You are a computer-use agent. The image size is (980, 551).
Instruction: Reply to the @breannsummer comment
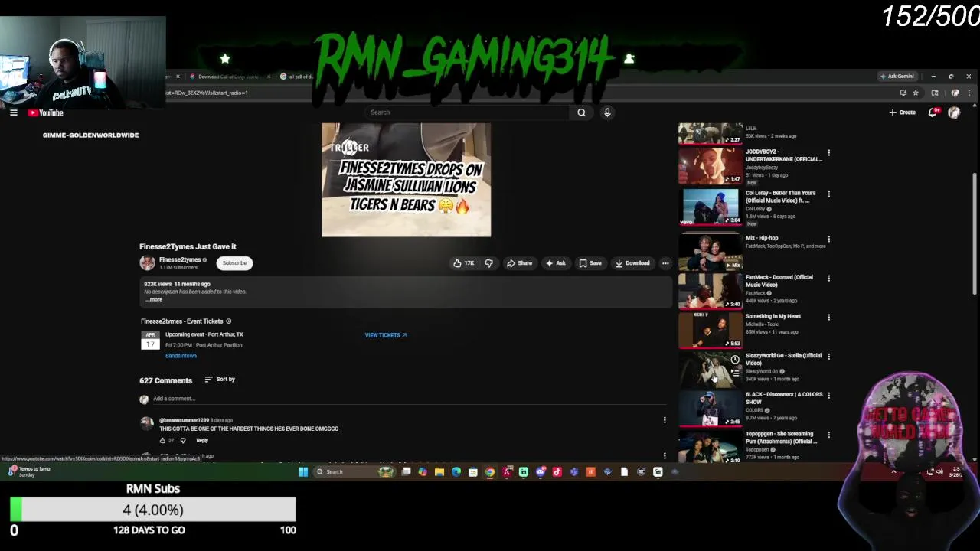202,441
